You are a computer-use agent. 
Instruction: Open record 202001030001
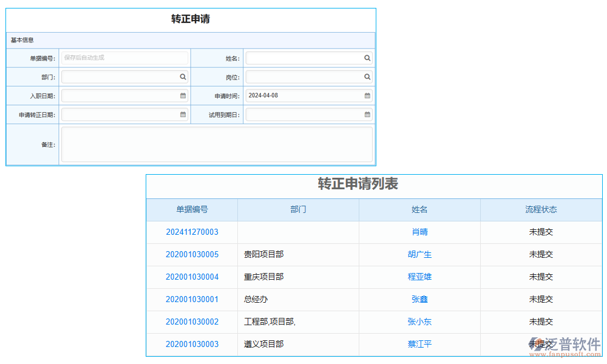pyautogui.click(x=192, y=299)
